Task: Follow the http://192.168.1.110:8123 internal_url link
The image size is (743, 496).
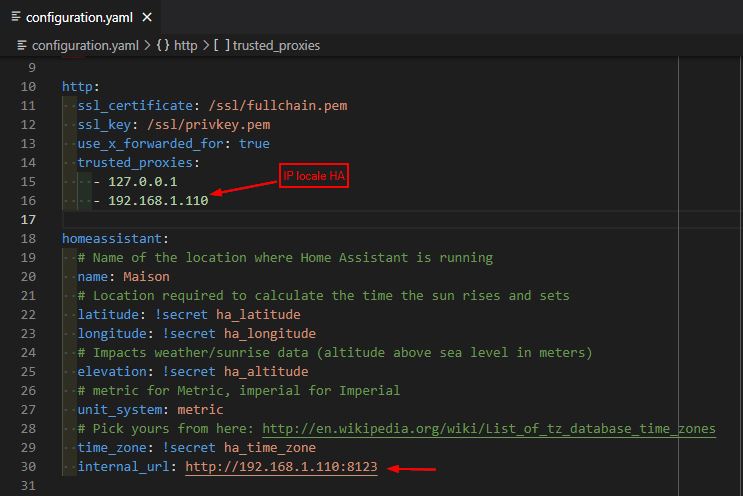Action: [x=281, y=467]
